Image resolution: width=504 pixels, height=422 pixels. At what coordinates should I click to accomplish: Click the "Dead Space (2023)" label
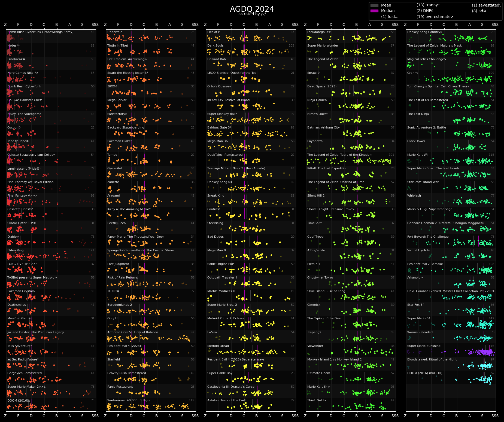point(322,87)
